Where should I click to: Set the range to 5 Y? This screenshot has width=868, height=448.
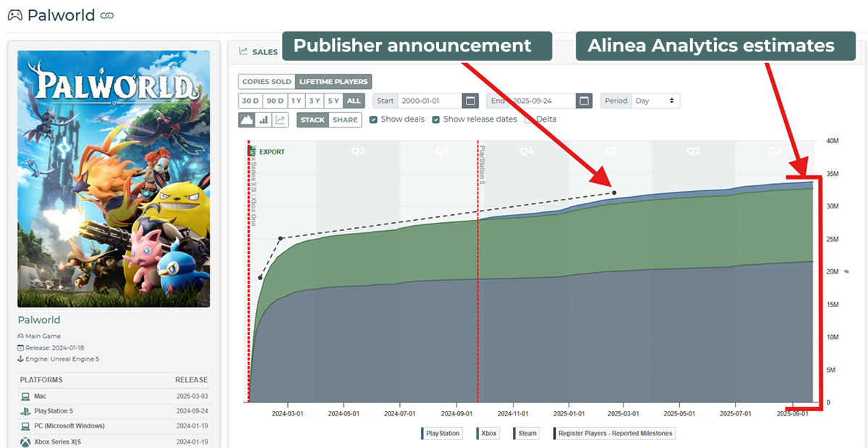(x=333, y=101)
